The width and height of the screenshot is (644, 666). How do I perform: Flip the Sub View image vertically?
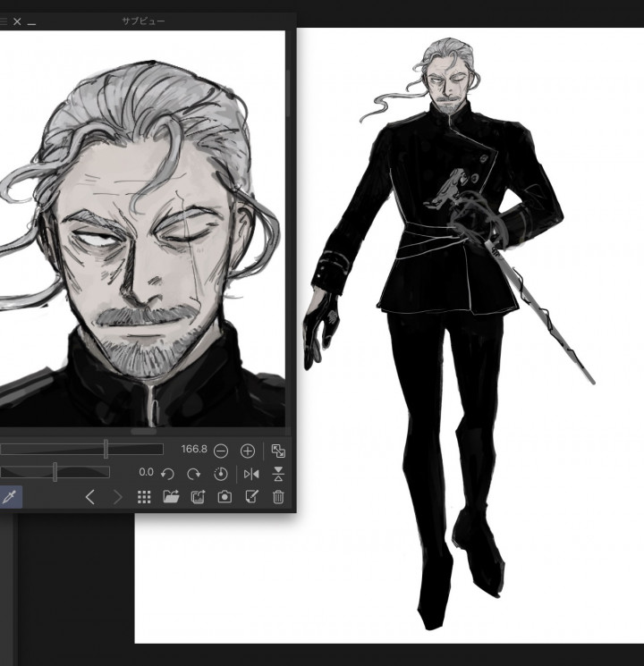[278, 474]
